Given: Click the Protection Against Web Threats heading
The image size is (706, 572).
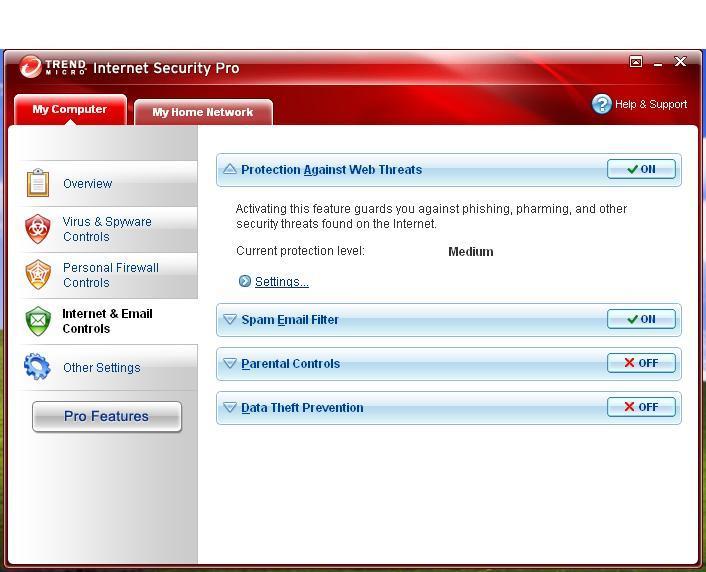Looking at the screenshot, I should [331, 169].
